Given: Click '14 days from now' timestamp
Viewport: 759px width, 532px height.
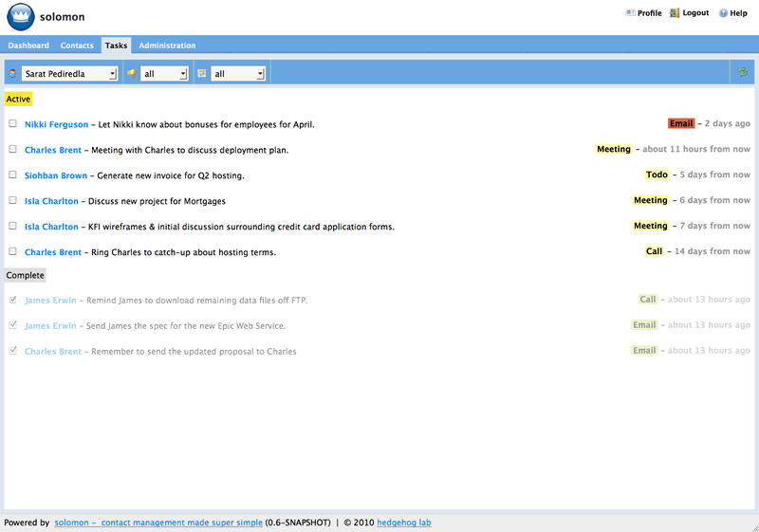Looking at the screenshot, I should pyautogui.click(x=713, y=251).
